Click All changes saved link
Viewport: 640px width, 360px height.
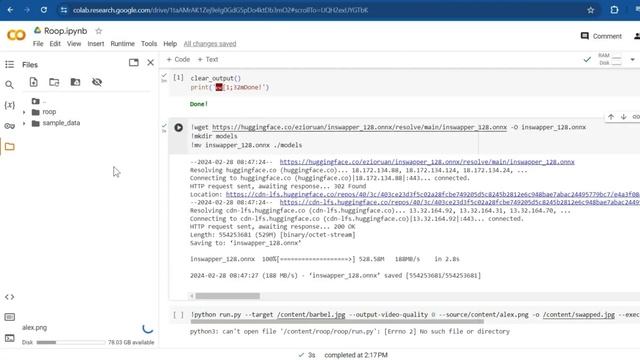point(210,44)
